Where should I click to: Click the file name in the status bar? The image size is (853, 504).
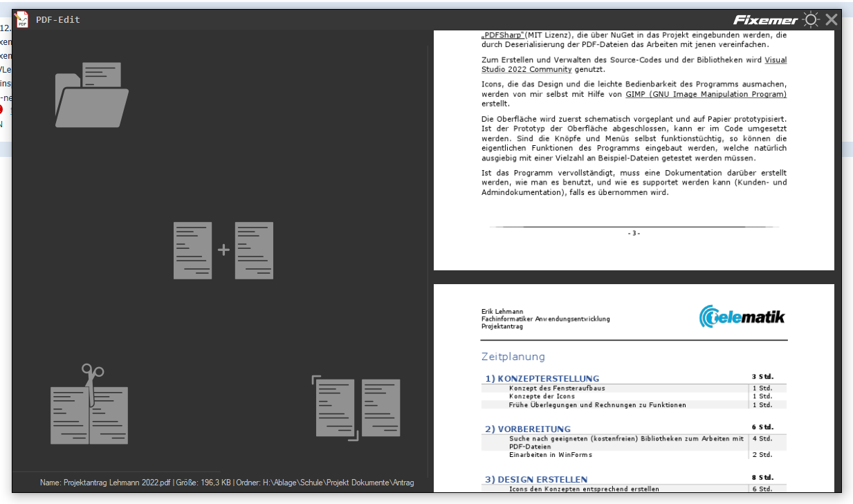pos(105,483)
